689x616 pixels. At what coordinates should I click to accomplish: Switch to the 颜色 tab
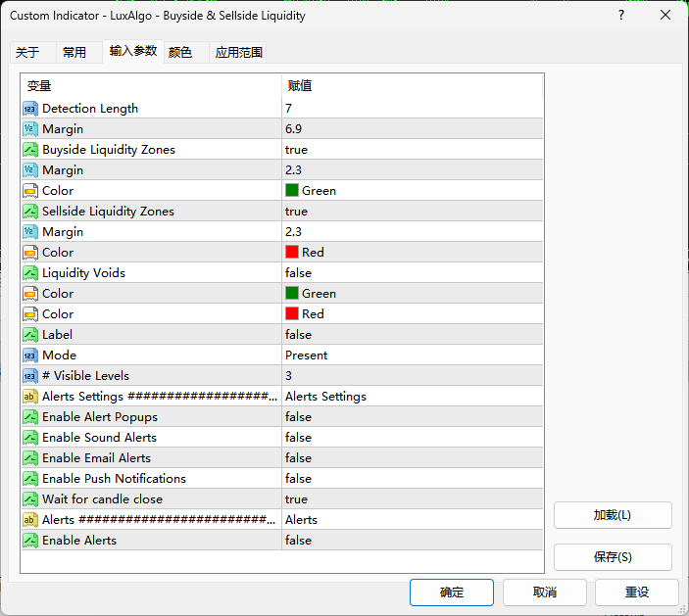click(x=180, y=53)
